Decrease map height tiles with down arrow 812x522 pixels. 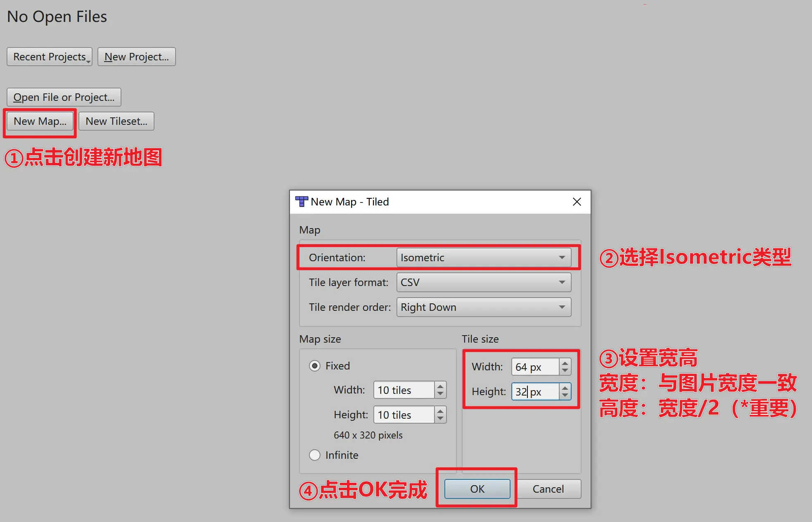[440, 419]
